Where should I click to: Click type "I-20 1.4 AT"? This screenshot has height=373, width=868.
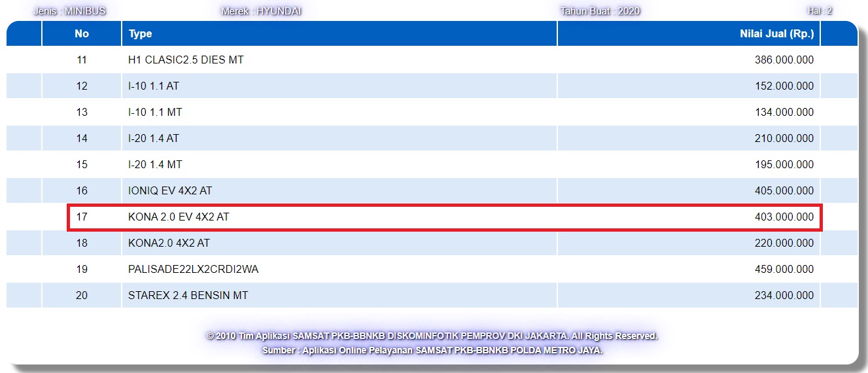pyautogui.click(x=154, y=138)
